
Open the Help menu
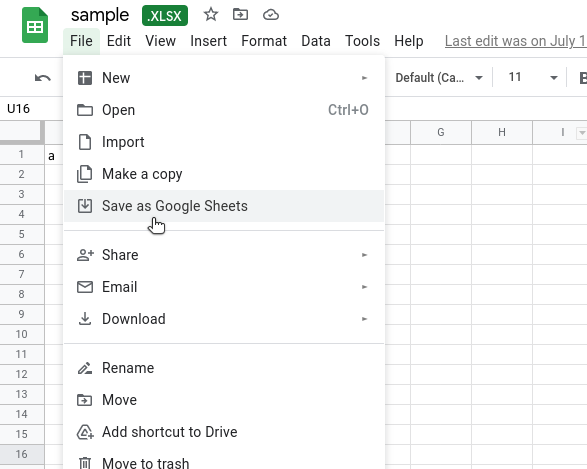[409, 41]
